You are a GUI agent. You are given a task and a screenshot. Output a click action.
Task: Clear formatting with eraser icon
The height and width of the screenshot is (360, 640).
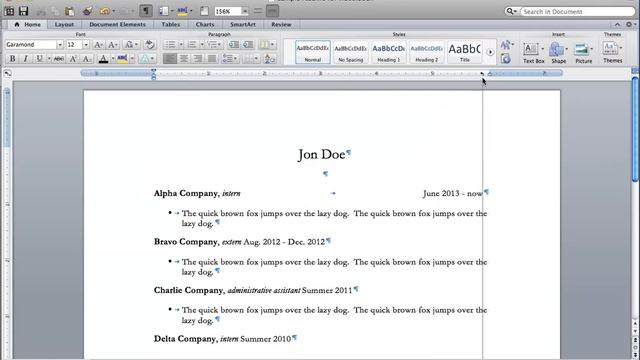[x=150, y=44]
